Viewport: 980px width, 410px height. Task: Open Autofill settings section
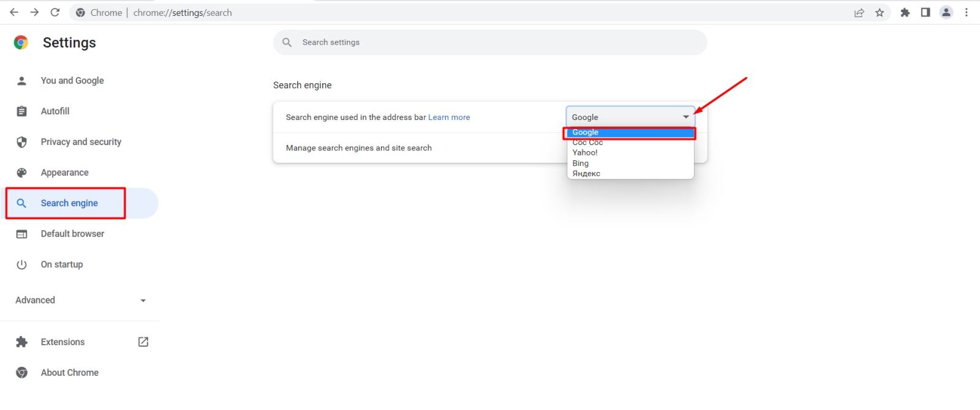(55, 111)
